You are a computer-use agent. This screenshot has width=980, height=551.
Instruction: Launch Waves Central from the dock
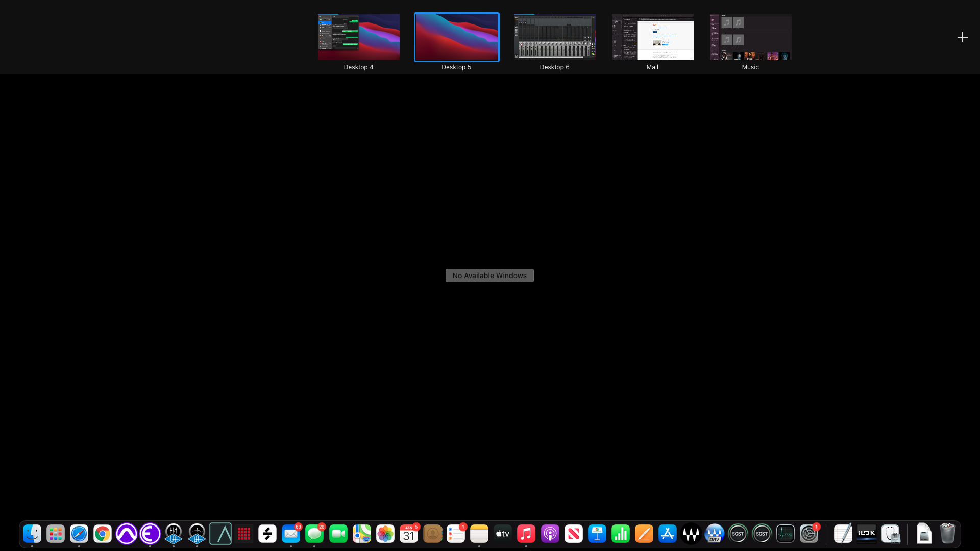click(x=691, y=534)
